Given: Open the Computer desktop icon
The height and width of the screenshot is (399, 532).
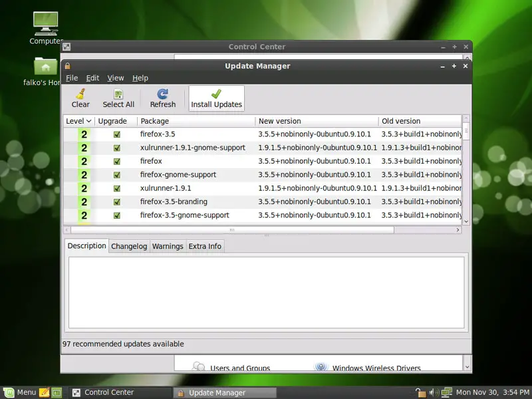Looking at the screenshot, I should [x=46, y=28].
